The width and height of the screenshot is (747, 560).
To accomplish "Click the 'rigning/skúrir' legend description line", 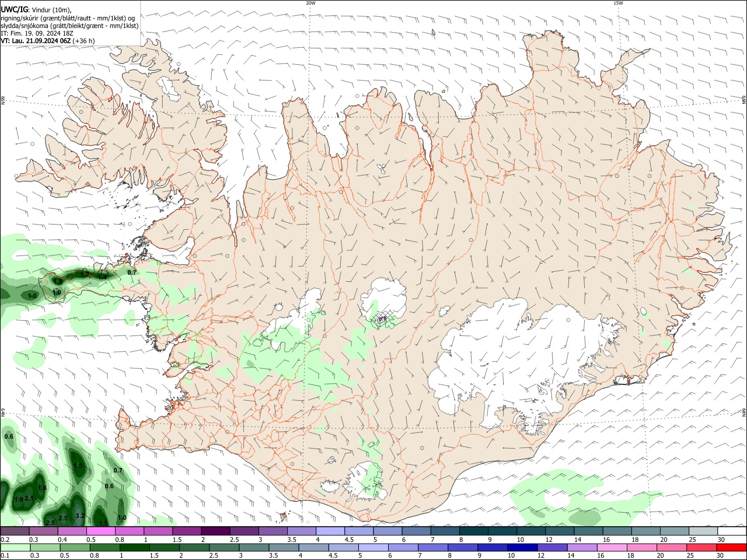I will (68, 17).
